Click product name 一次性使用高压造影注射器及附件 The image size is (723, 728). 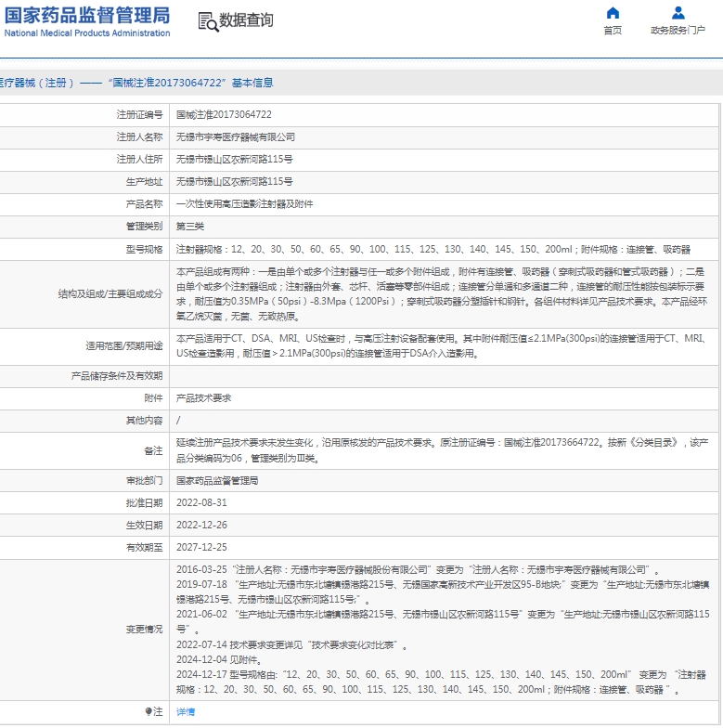click(x=245, y=204)
